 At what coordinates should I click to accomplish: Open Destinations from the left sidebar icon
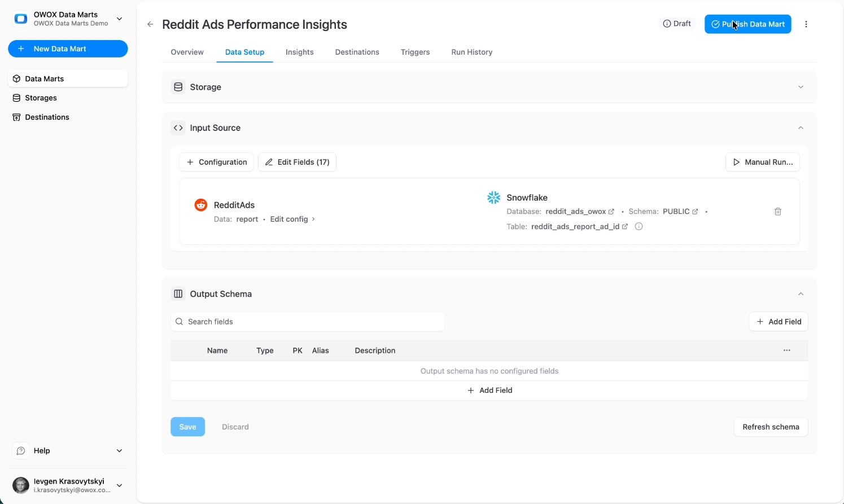(x=16, y=117)
